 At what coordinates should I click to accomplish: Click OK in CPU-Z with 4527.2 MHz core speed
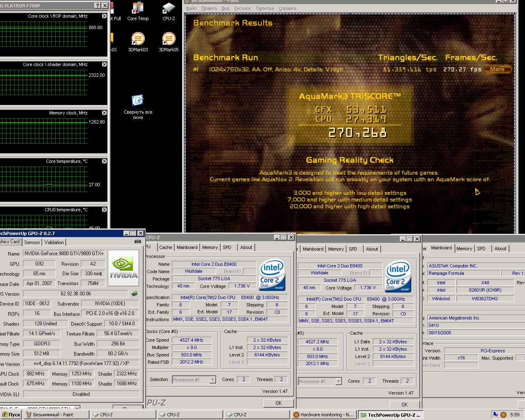click(404, 404)
